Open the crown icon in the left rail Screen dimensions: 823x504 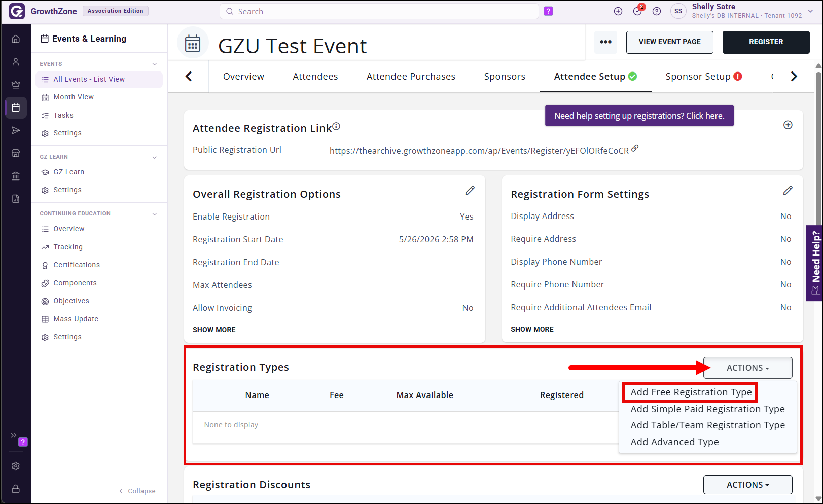[x=16, y=85]
